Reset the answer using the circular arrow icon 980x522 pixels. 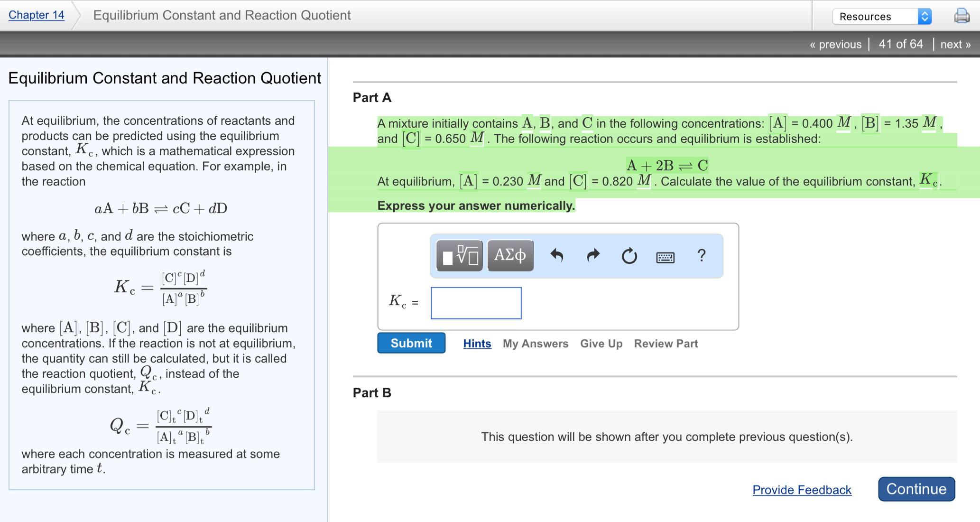(x=629, y=256)
